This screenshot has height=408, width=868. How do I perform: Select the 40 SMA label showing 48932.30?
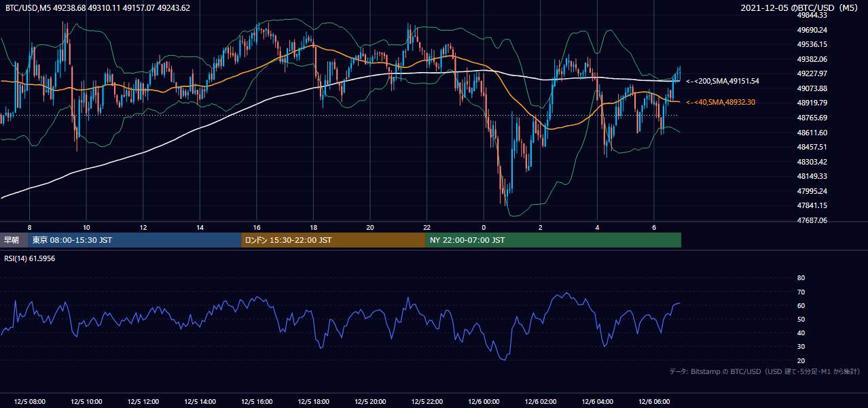[x=721, y=102]
